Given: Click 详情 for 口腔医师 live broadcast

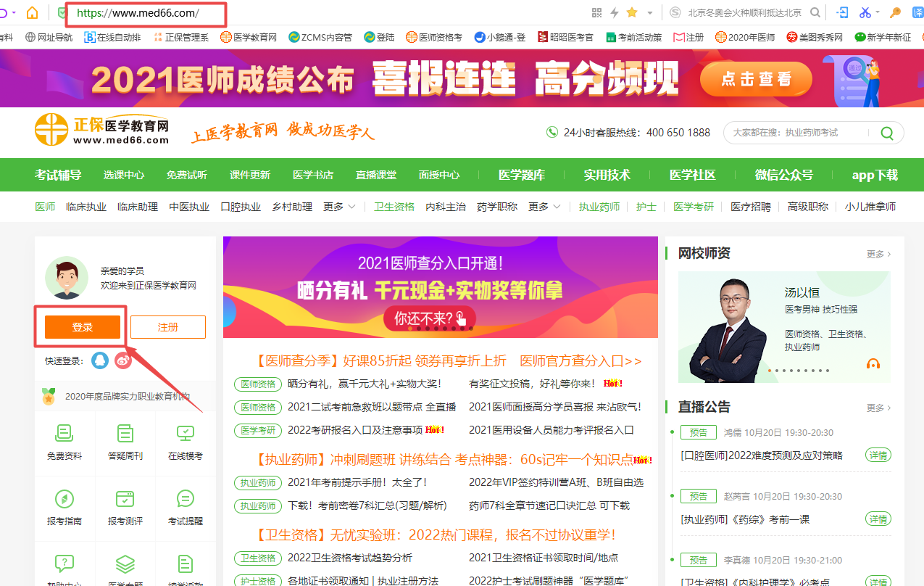Looking at the screenshot, I should (878, 455).
